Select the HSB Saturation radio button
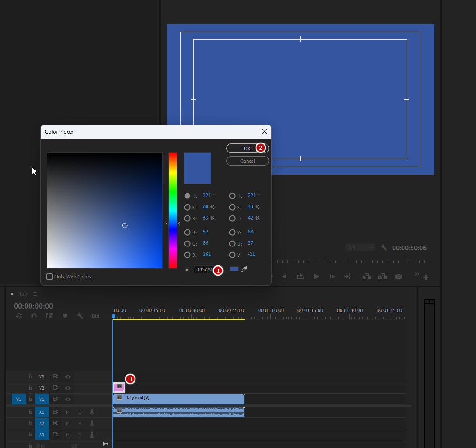The width and height of the screenshot is (476, 448). tap(187, 207)
